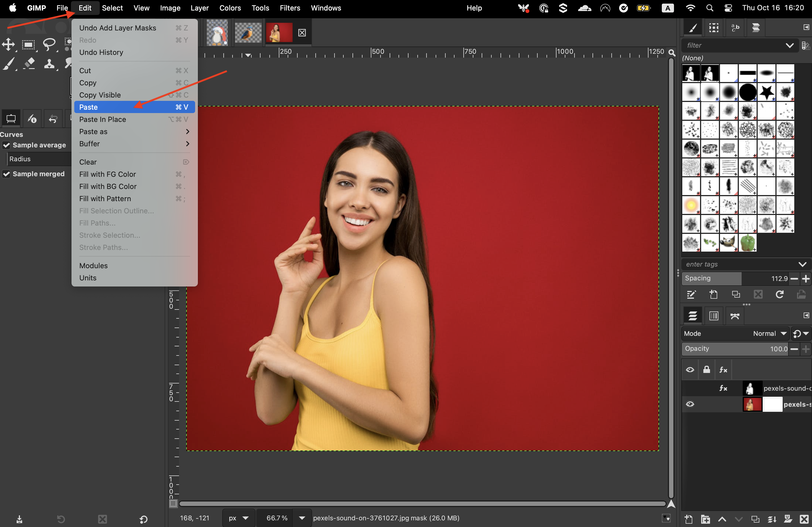This screenshot has height=527, width=812.
Task: Click the kingfisher bird image thumbnail
Action: point(248,33)
